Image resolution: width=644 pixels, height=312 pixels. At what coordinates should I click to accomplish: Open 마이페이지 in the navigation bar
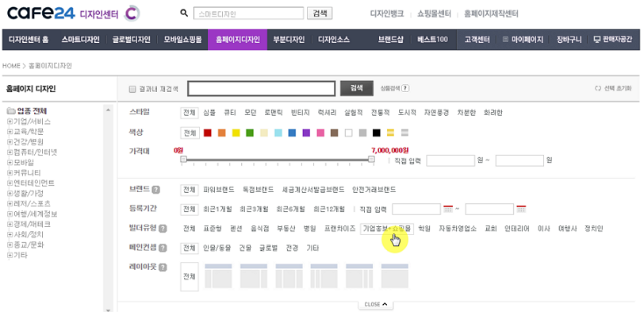pyautogui.click(x=523, y=40)
